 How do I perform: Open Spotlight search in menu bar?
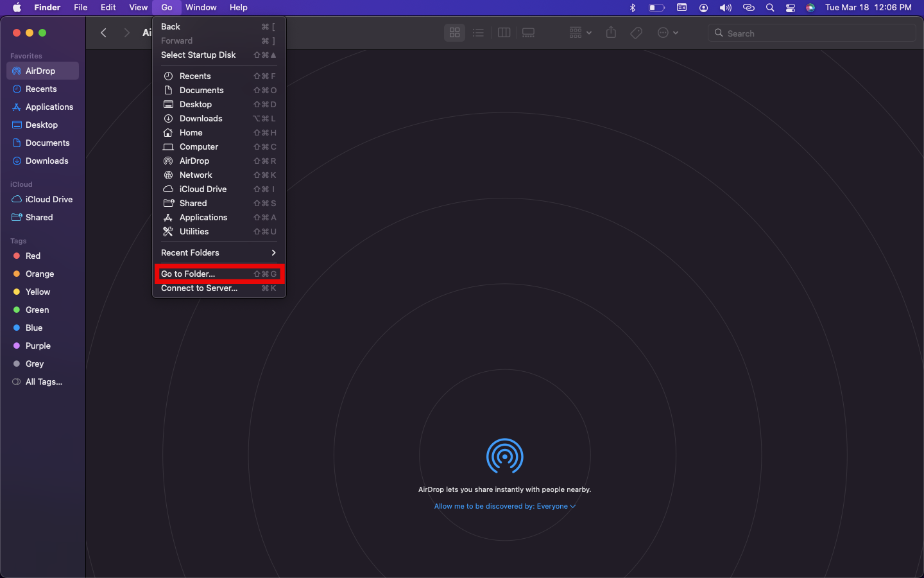[x=770, y=7]
